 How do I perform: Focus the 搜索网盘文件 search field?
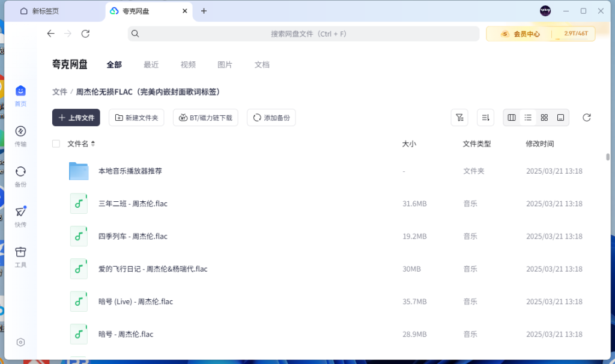pyautogui.click(x=303, y=34)
